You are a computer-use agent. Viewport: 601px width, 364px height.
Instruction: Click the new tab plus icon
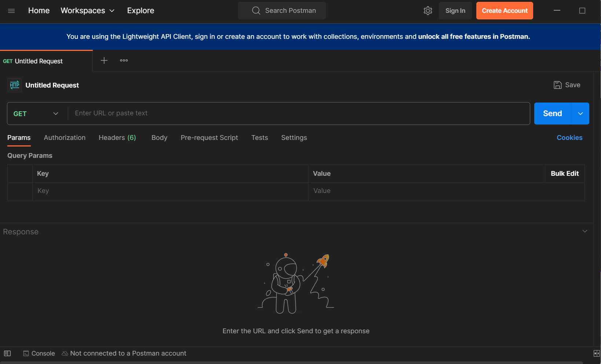click(104, 60)
